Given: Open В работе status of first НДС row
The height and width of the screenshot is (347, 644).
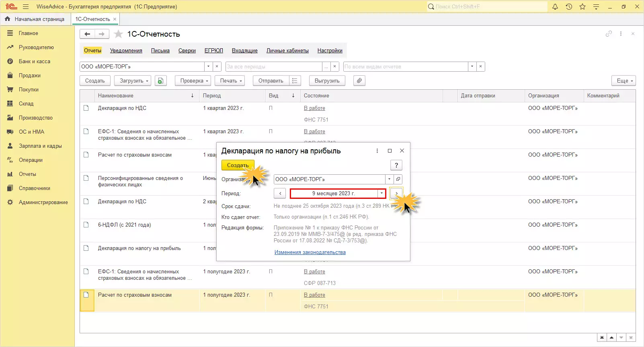Looking at the screenshot, I should pyautogui.click(x=314, y=108).
